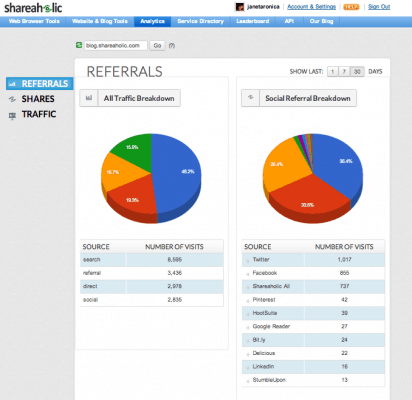Image resolution: width=412 pixels, height=400 pixels.
Task: Show last 7 days
Action: (344, 72)
